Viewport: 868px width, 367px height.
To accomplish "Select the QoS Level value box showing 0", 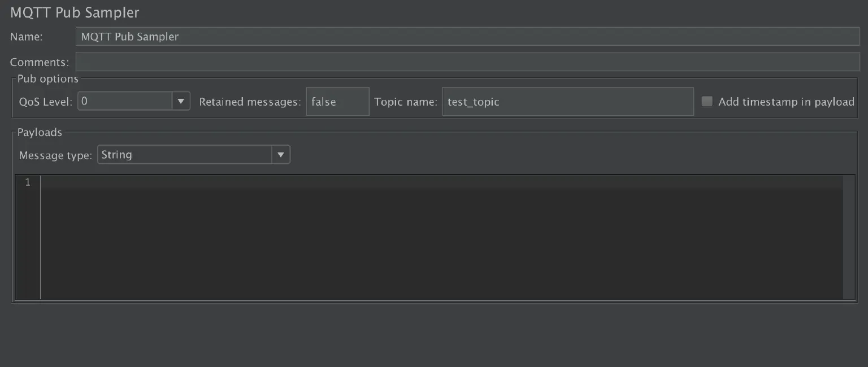I will [x=125, y=102].
